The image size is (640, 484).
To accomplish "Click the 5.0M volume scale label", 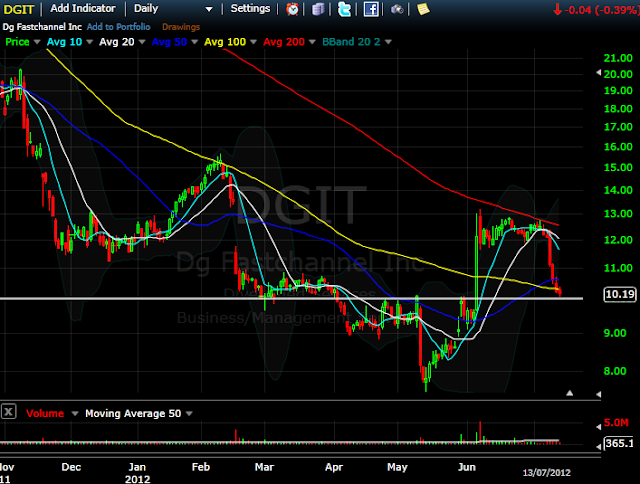I will [x=616, y=423].
